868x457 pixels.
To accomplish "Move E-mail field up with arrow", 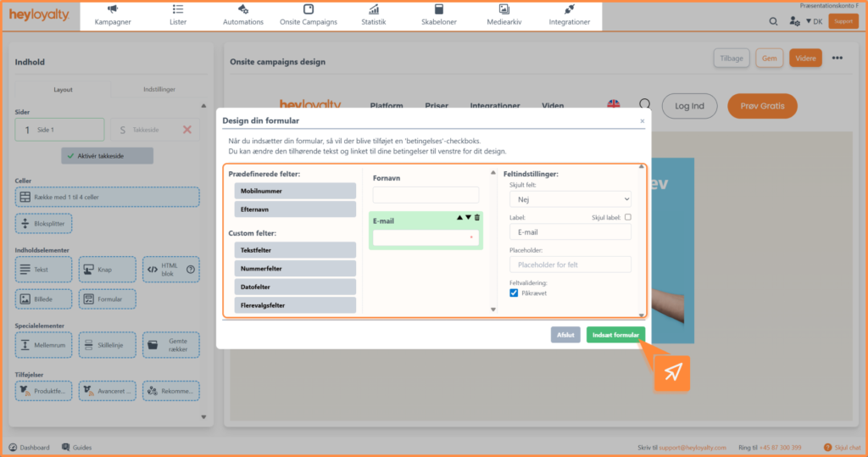I will [459, 218].
